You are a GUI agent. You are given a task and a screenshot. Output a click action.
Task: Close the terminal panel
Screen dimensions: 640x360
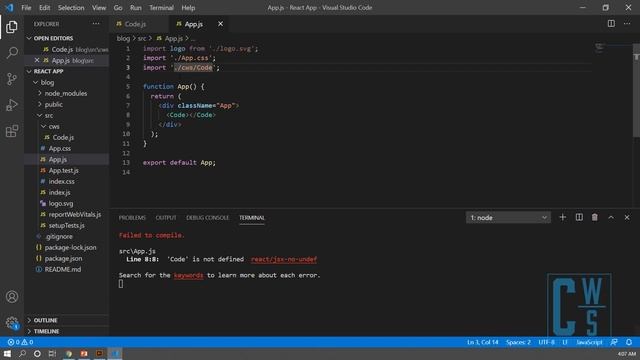click(x=627, y=218)
